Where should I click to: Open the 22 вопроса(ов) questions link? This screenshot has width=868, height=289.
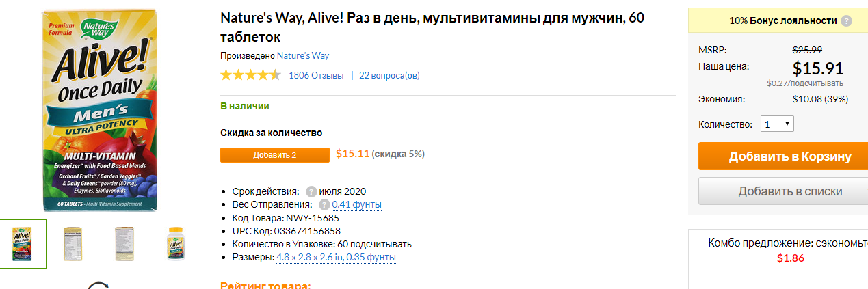pyautogui.click(x=389, y=76)
